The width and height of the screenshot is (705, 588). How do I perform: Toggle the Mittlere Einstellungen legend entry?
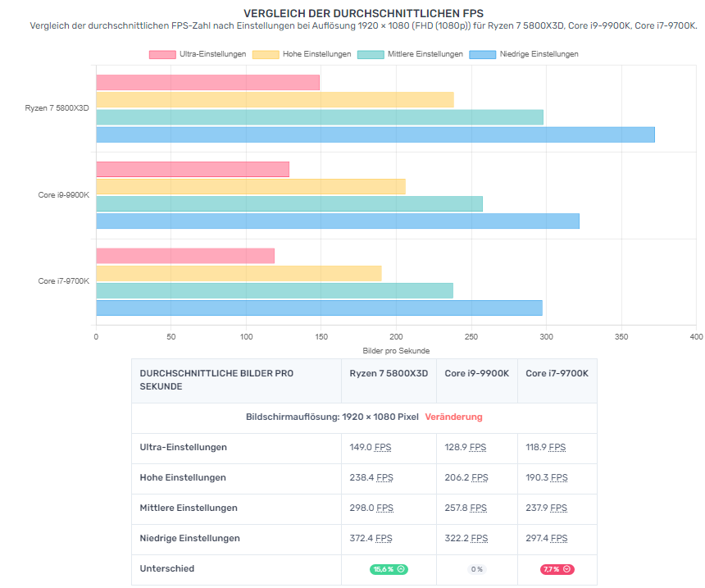click(410, 54)
